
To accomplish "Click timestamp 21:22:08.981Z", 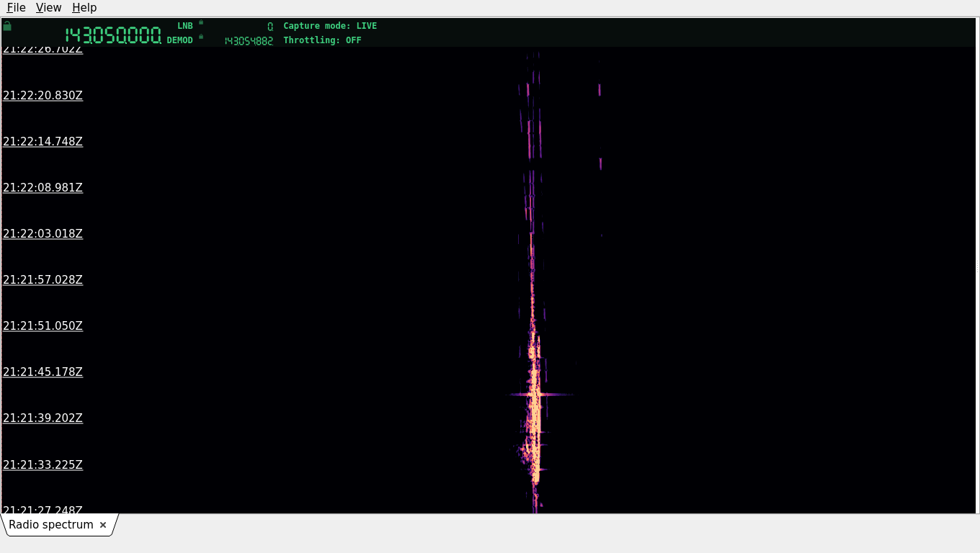I will 43,187.
